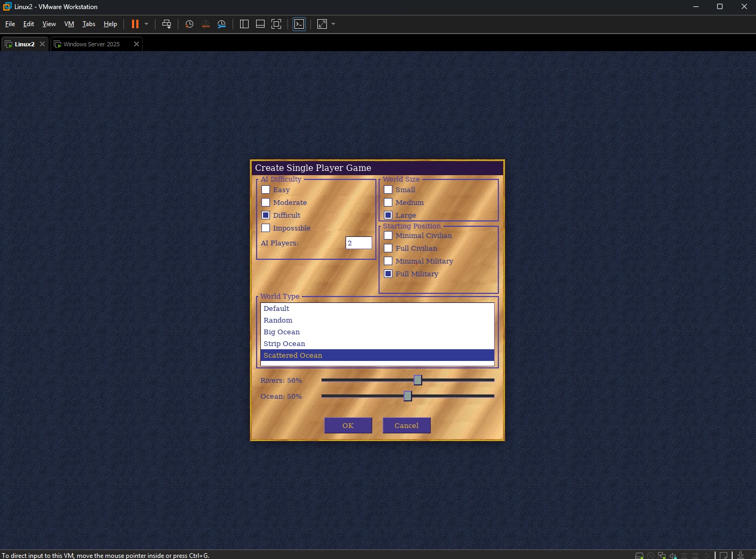Open the View menu
The height and width of the screenshot is (559, 756).
pos(49,24)
